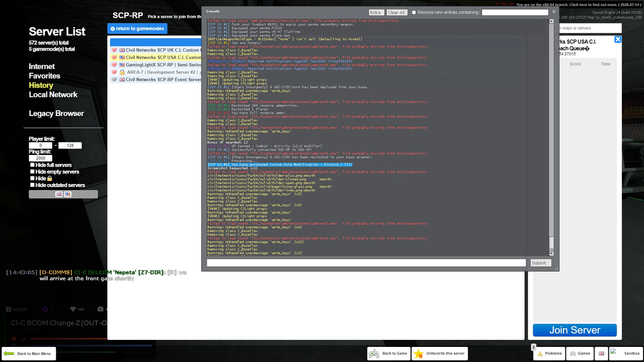
Task: Focus the console command input field
Action: 366,263
